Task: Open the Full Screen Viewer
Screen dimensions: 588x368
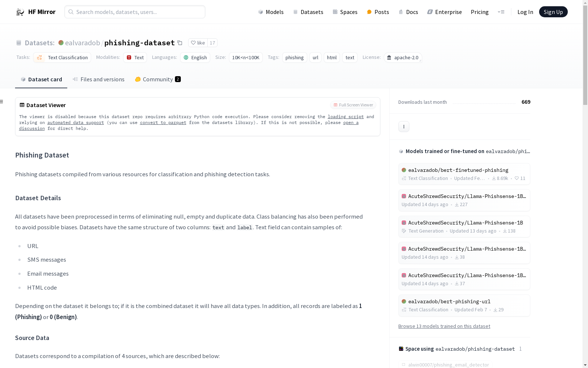Action: pyautogui.click(x=353, y=105)
